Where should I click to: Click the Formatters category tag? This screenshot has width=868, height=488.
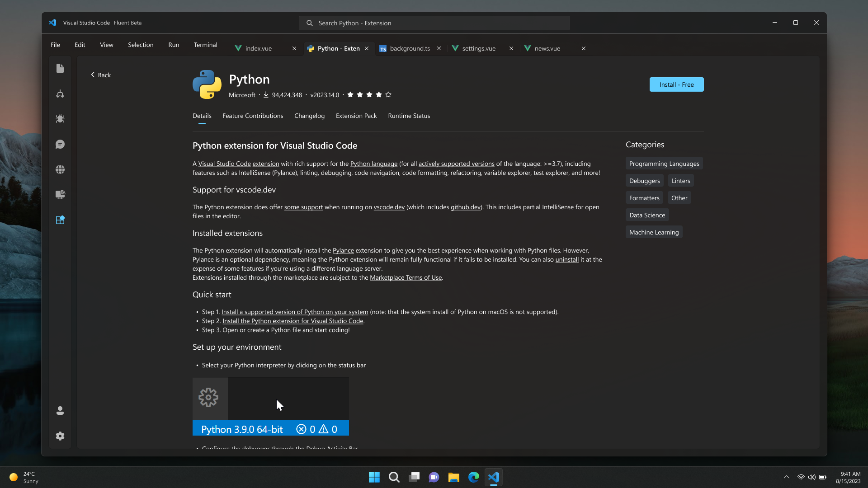point(644,198)
